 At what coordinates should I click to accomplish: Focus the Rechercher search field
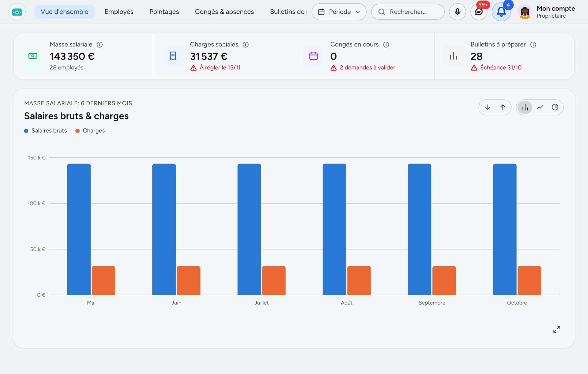pos(408,12)
